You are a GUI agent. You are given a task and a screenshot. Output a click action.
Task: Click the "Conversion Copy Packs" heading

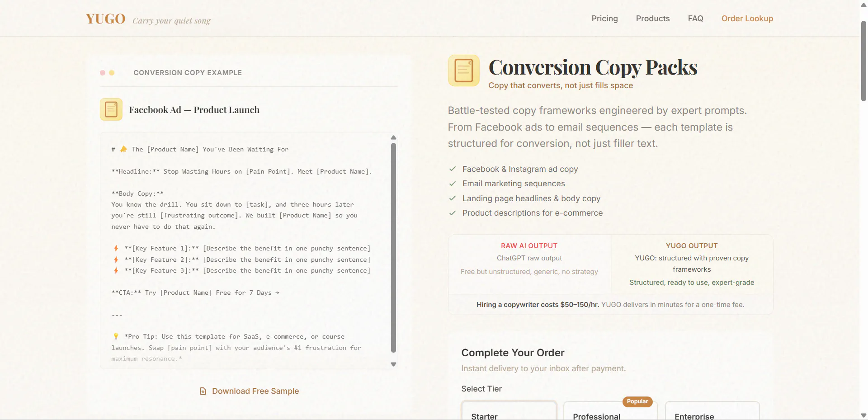pyautogui.click(x=593, y=67)
